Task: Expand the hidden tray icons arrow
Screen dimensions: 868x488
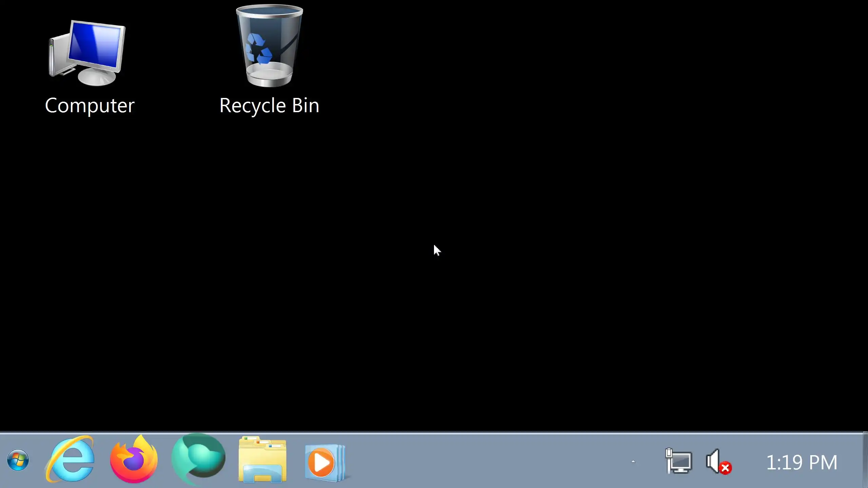Action: click(633, 462)
